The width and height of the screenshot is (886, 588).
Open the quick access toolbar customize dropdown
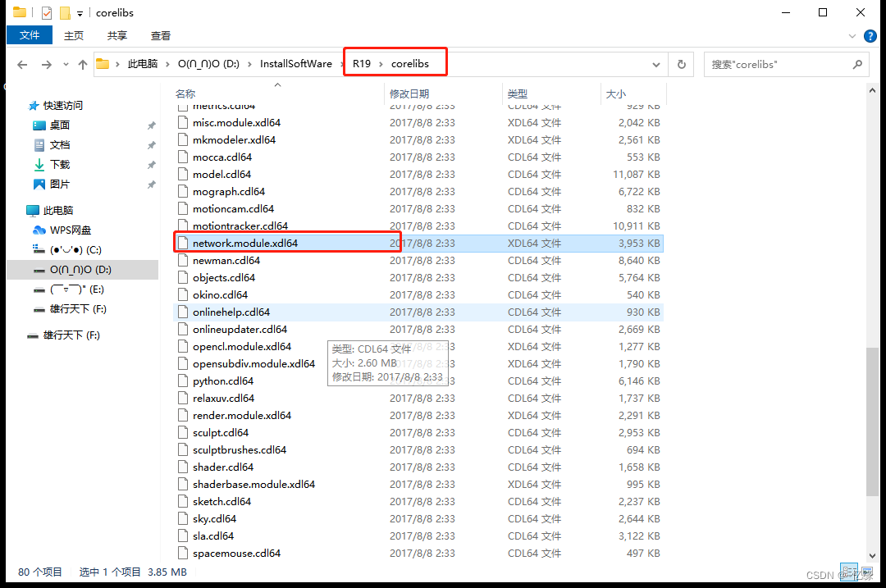(80, 14)
